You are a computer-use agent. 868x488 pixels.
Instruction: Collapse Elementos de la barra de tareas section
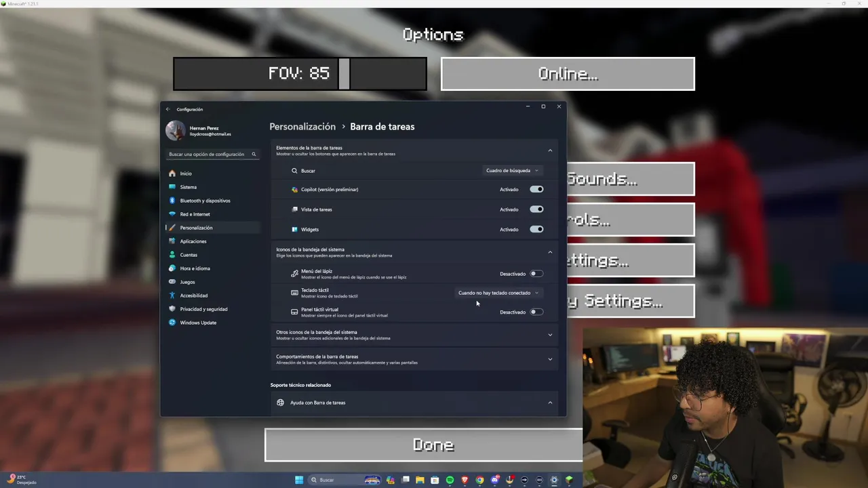pos(550,150)
